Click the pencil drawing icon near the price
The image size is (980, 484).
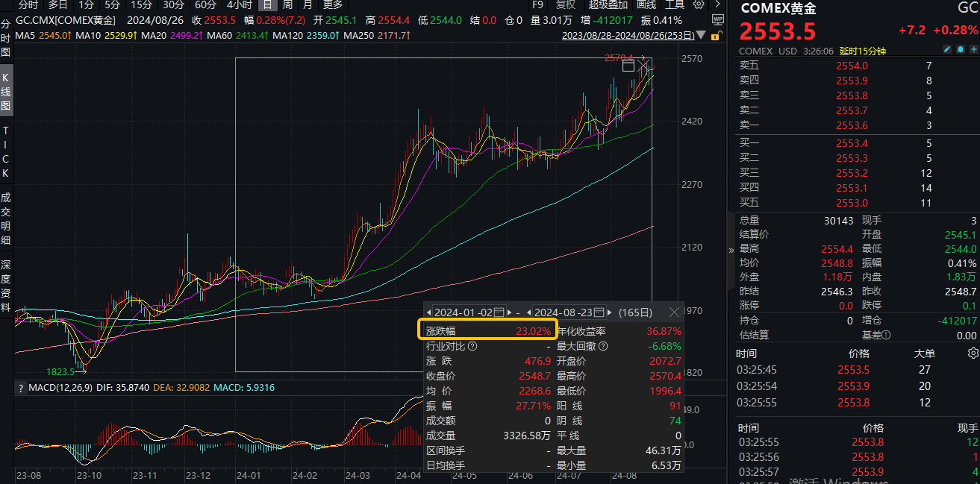pos(947,49)
